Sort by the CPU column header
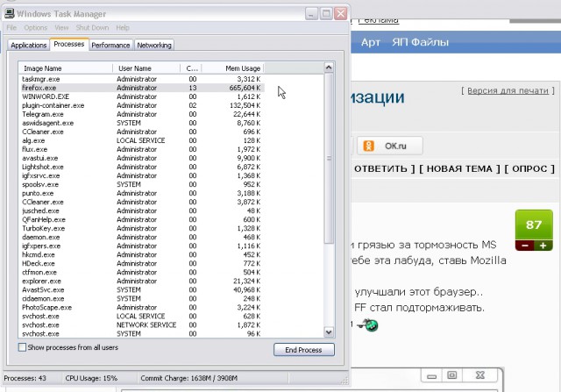 (191, 68)
